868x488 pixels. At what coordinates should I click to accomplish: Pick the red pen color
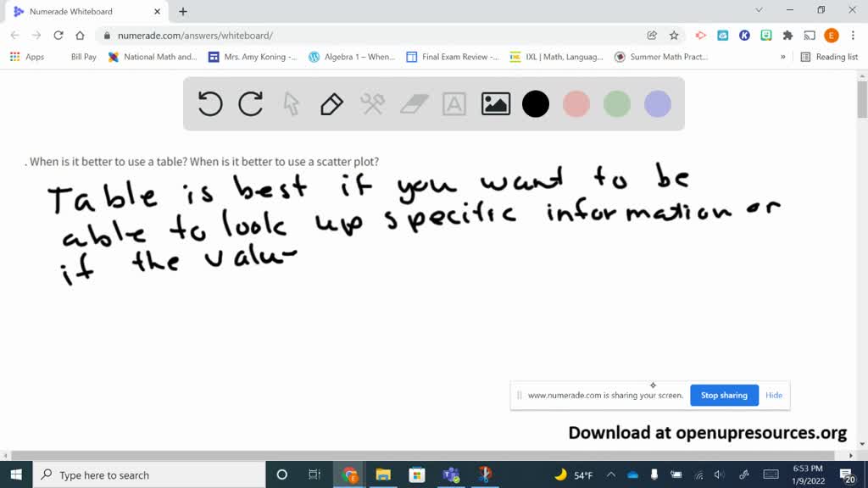(576, 104)
